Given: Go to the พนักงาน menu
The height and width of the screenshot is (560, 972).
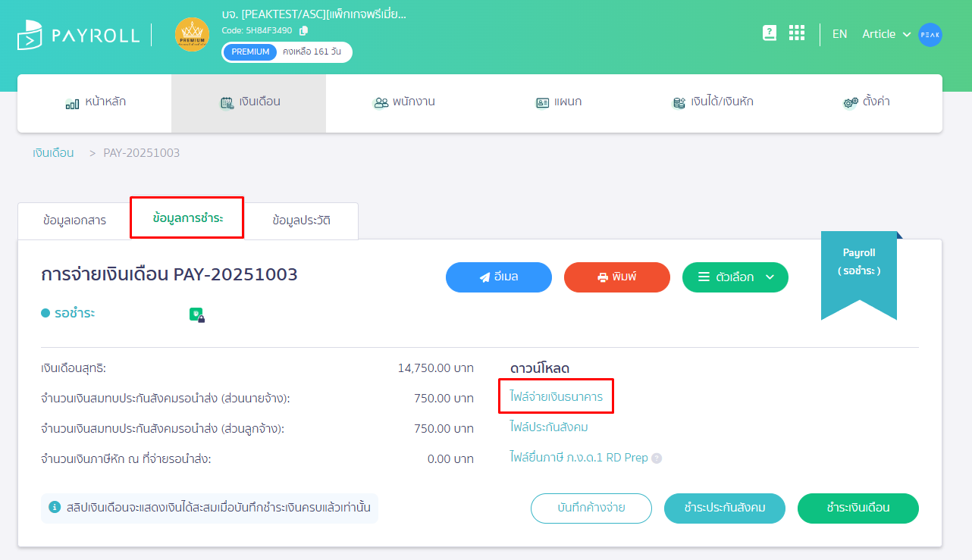Looking at the screenshot, I should pos(403,102).
